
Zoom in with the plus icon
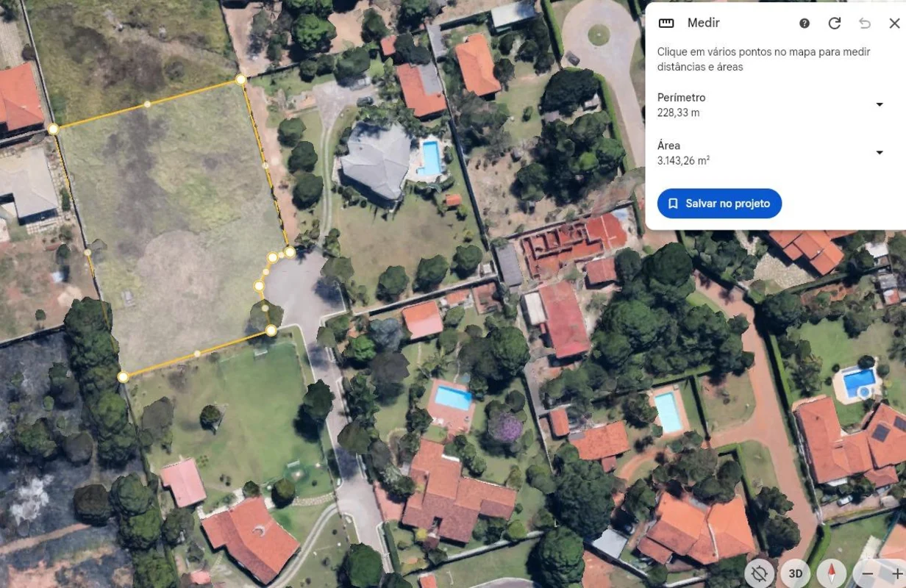(896, 573)
